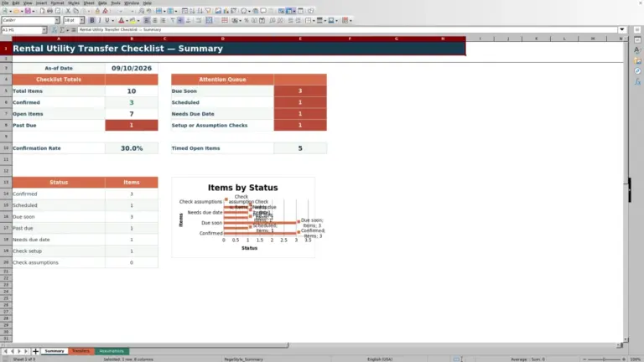Apply the yellow highlighting color swatch
This screenshot has height=362, width=644.
[x=132, y=20]
